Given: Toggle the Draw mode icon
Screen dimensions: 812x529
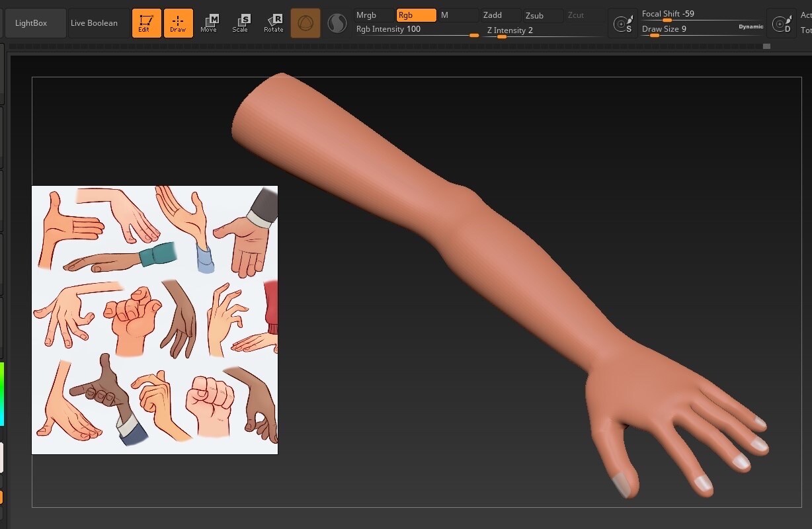Looking at the screenshot, I should coord(179,22).
